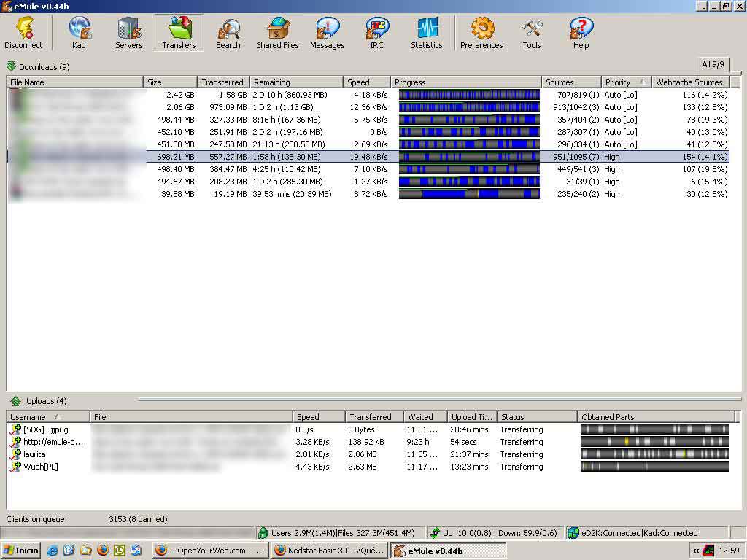Select upload user http://emule-p...
Image resolution: width=747 pixels, height=560 pixels.
(53, 442)
